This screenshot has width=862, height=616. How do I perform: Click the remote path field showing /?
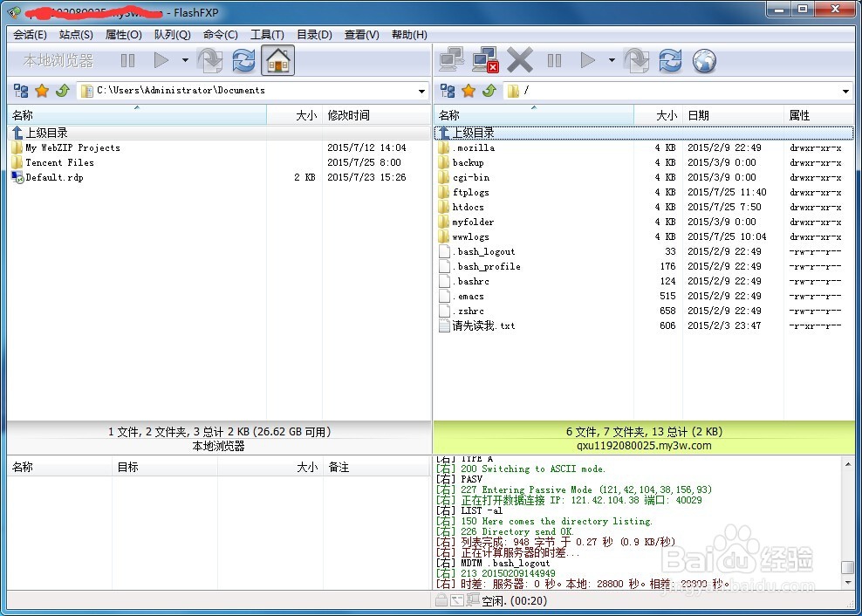tap(679, 91)
